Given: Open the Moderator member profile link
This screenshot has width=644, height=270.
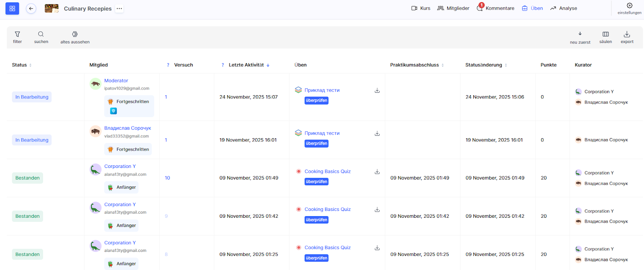Looking at the screenshot, I should (x=116, y=81).
